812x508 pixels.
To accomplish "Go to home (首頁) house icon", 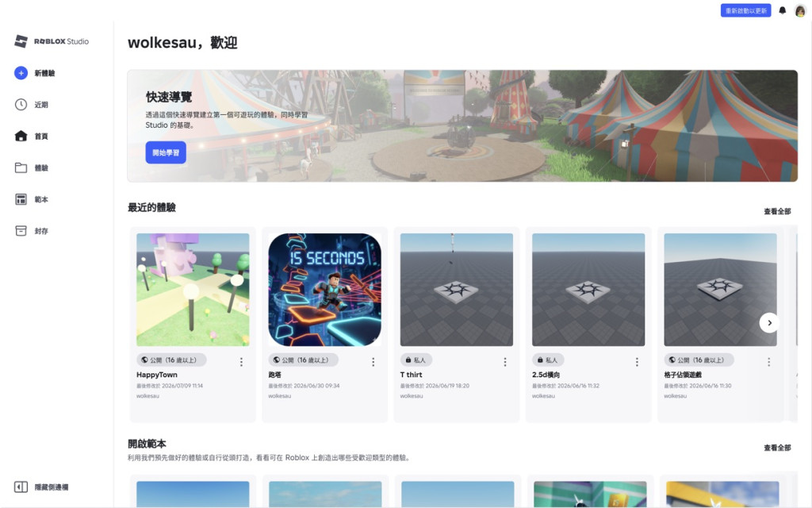I will (x=21, y=137).
